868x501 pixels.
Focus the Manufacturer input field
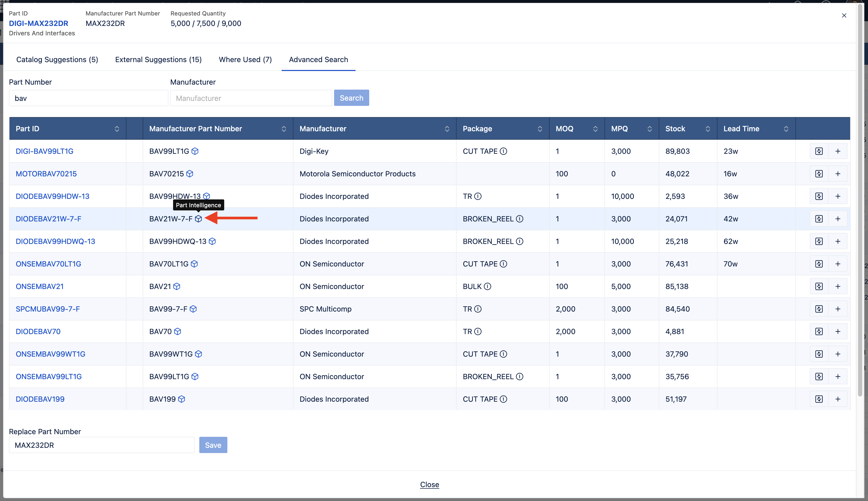point(251,98)
